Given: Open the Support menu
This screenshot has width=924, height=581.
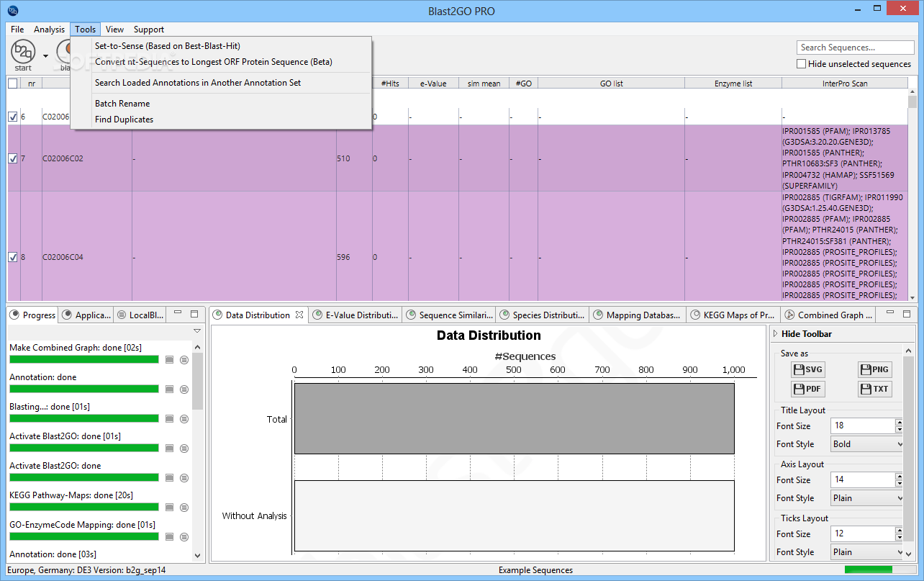Looking at the screenshot, I should (x=149, y=30).
